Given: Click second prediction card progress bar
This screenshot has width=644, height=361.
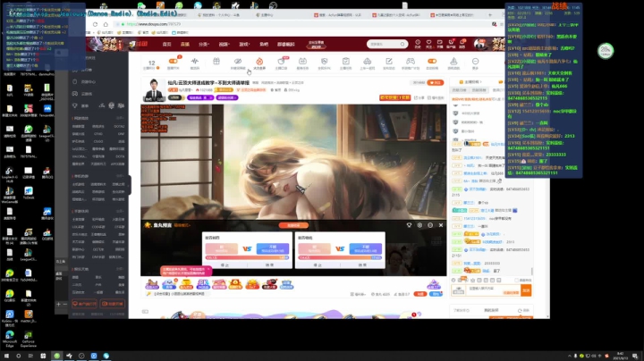Looking at the screenshot, I should tap(340, 257).
